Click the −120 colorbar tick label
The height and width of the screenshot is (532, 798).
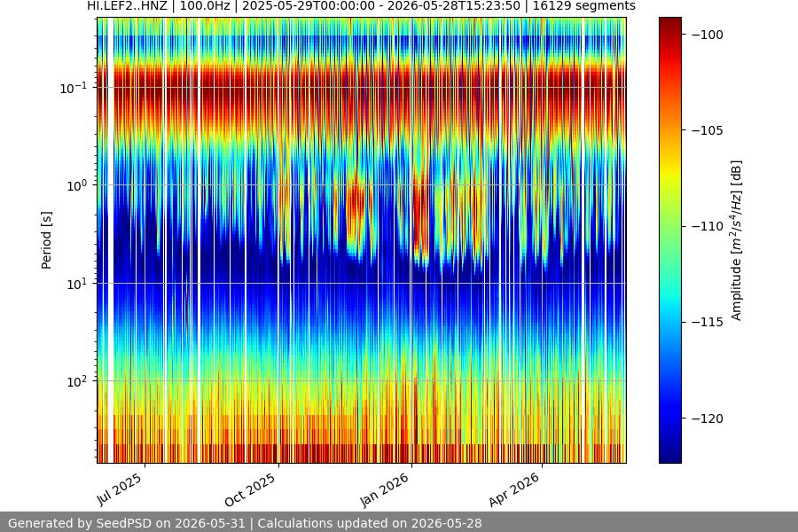point(708,419)
